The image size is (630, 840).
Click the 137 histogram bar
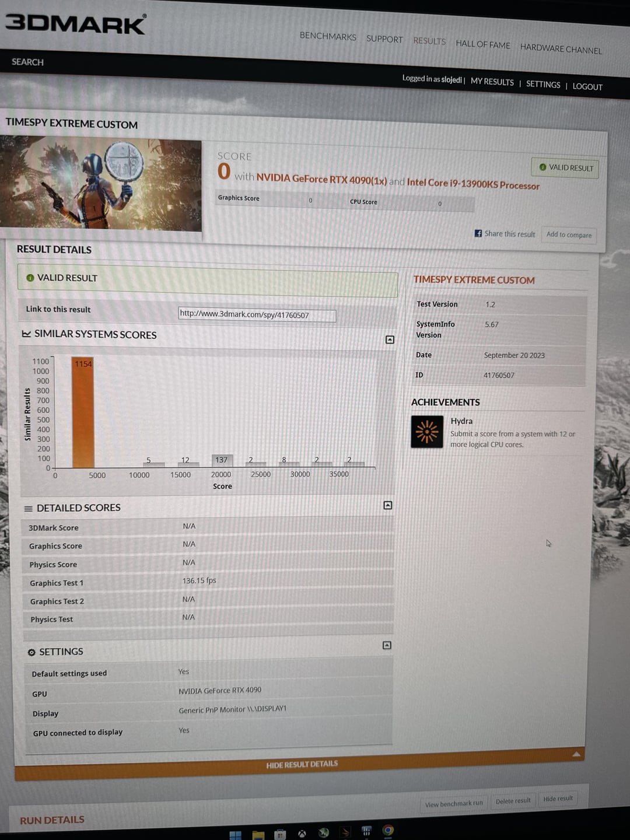[x=221, y=461]
